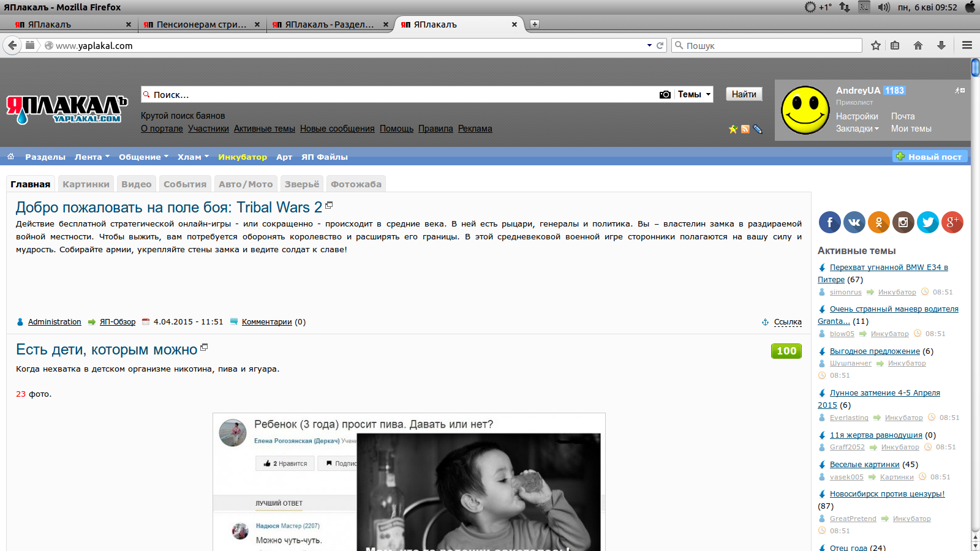Expand the Закладки dropdown
Image resolution: width=980 pixels, height=551 pixels.
[x=858, y=129]
